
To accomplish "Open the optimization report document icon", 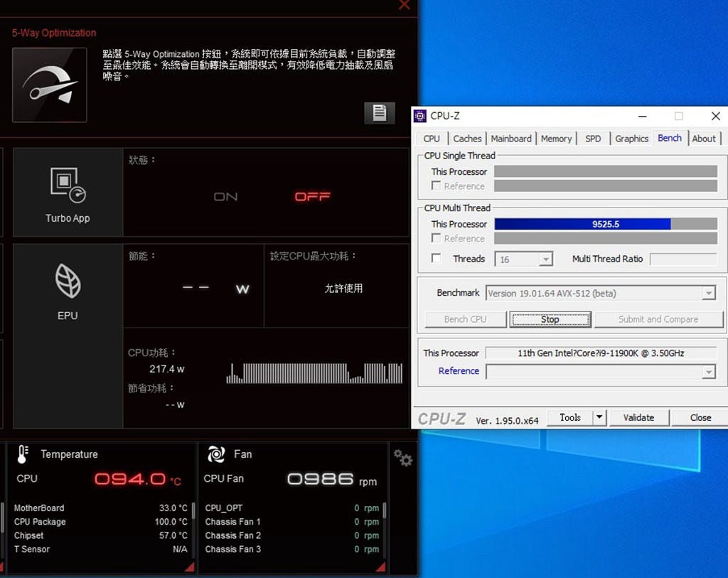I will coord(380,112).
